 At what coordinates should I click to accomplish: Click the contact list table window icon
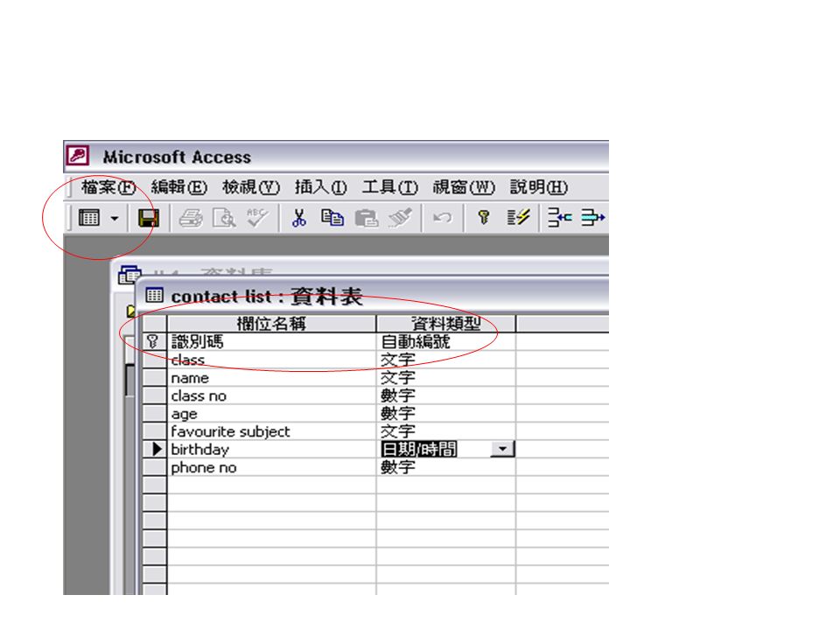(154, 295)
